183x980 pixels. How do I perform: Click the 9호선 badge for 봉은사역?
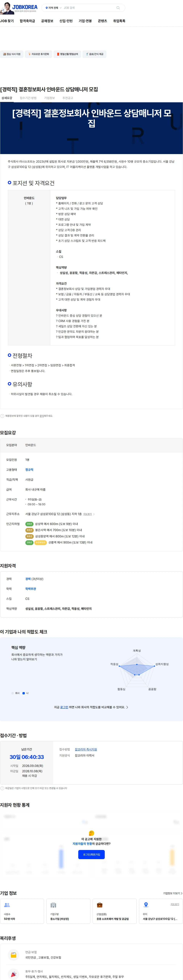29,530
